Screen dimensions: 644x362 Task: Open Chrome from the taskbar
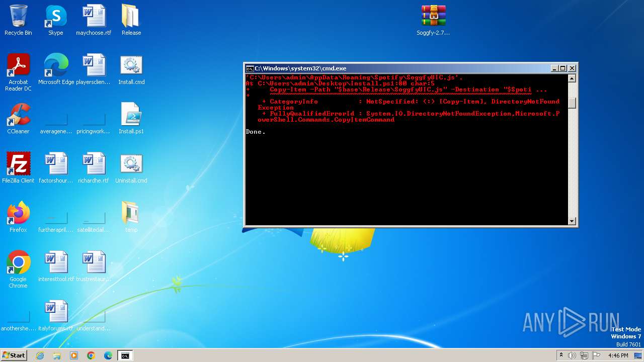pyautogui.click(x=91, y=355)
